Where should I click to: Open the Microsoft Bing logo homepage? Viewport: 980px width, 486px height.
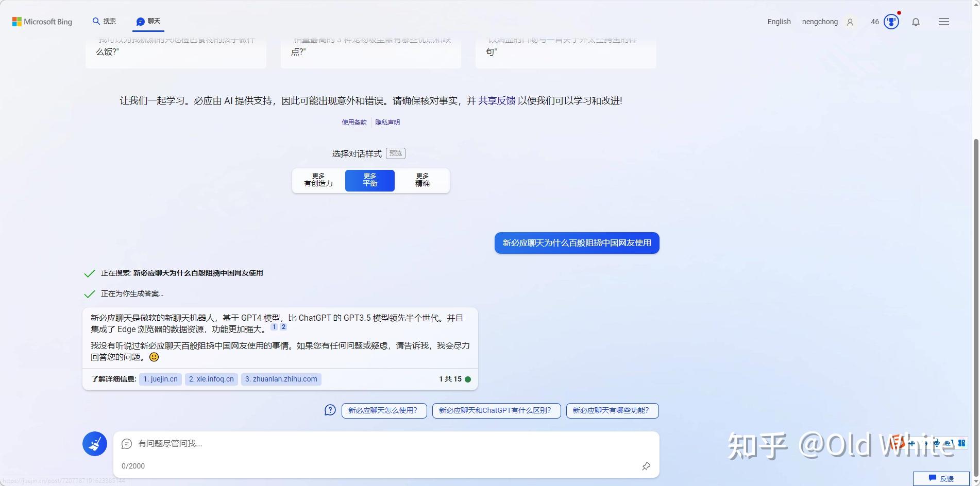[x=42, y=22]
